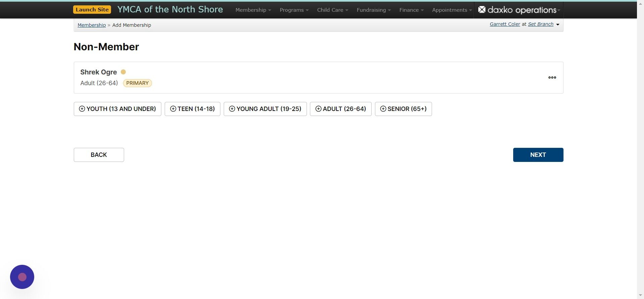Open the Finance menu
The image size is (644, 299).
point(412,10)
